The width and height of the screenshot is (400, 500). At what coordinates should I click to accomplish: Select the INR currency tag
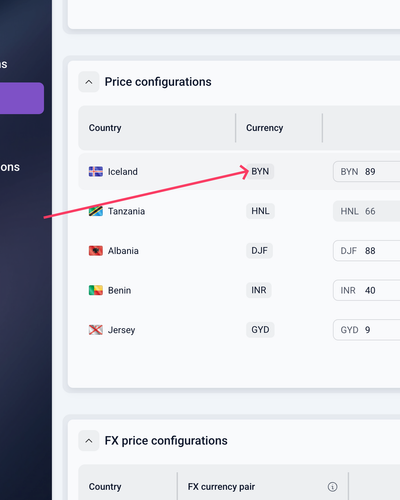click(259, 290)
